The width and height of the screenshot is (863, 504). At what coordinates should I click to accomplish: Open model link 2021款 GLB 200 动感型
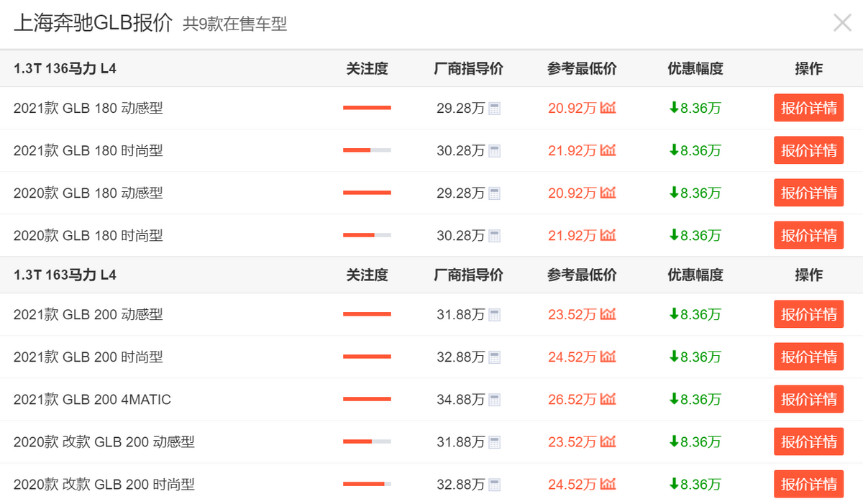coord(88,315)
